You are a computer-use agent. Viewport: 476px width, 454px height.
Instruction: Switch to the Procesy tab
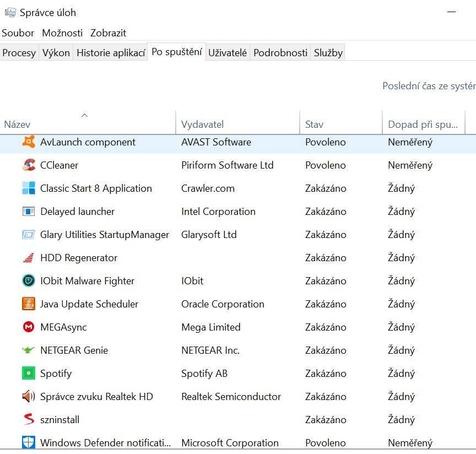19,53
